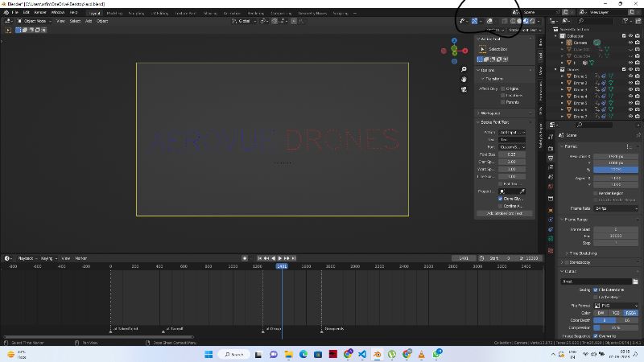Toggle auto keying record button in timeline
Viewport: 644px width, 362px height.
coord(245,258)
